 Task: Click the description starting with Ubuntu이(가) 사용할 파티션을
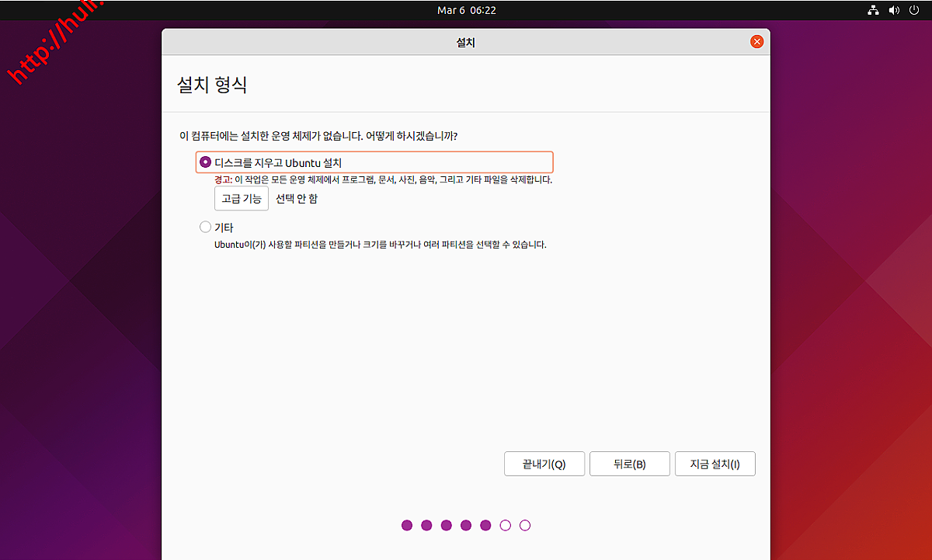point(381,245)
